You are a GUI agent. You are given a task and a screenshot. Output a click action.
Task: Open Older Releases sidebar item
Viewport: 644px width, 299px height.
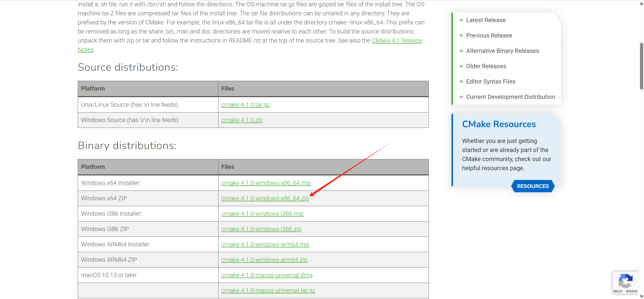[x=486, y=66]
